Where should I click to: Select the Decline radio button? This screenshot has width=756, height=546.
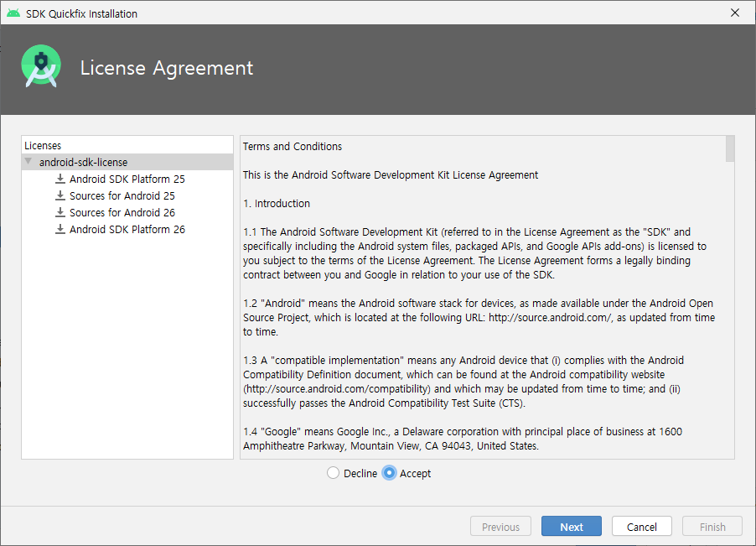(334, 473)
